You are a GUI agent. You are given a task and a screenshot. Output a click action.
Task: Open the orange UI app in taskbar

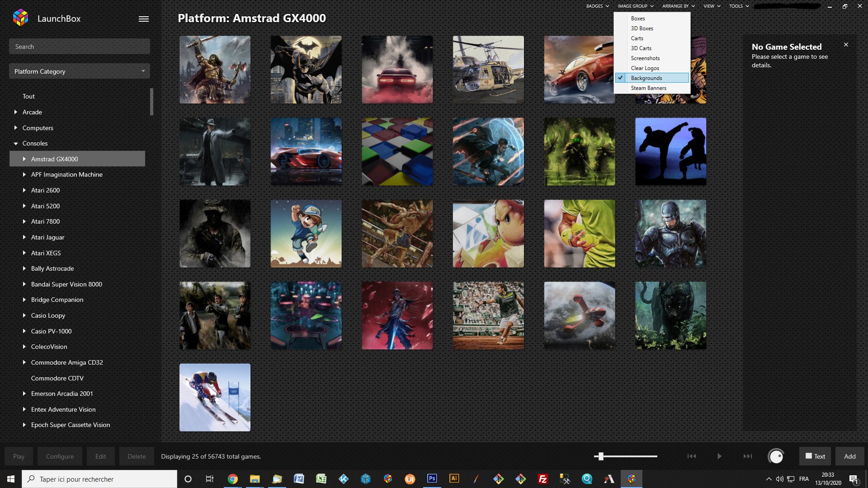(x=410, y=479)
